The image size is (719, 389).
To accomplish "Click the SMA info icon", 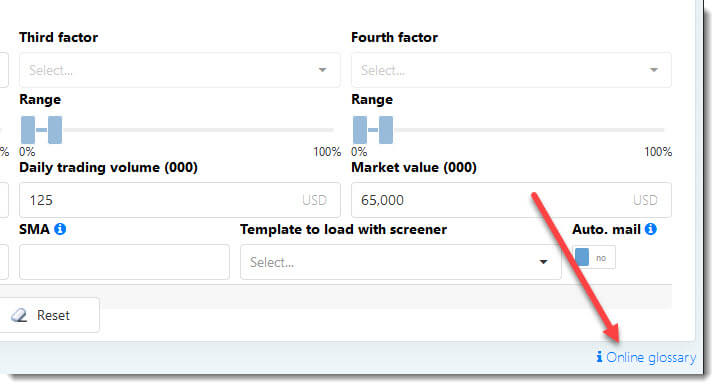I will (60, 228).
